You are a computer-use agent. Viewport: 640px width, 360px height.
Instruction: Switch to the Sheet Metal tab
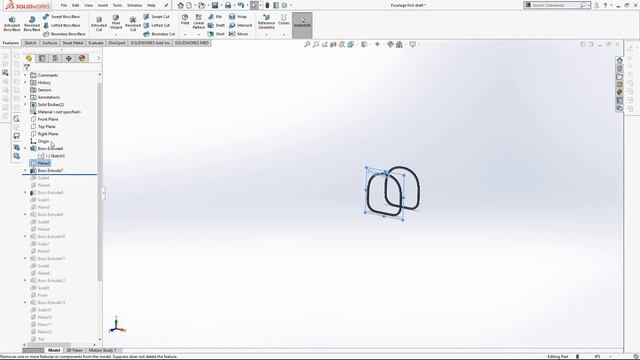click(x=73, y=43)
